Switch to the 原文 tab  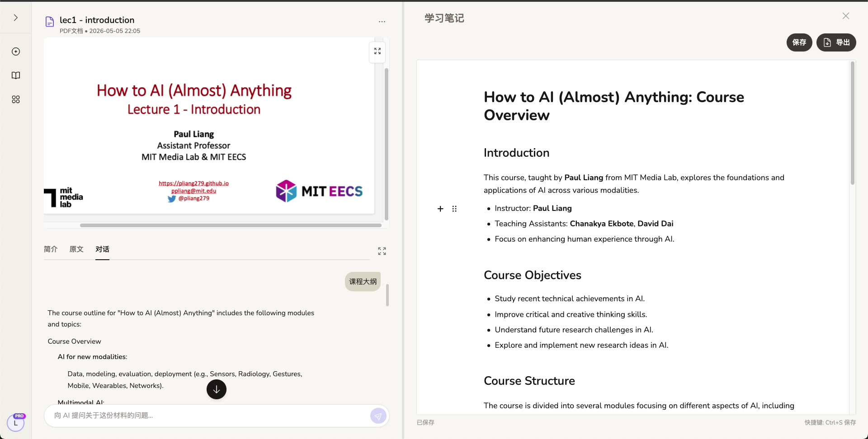pos(76,249)
